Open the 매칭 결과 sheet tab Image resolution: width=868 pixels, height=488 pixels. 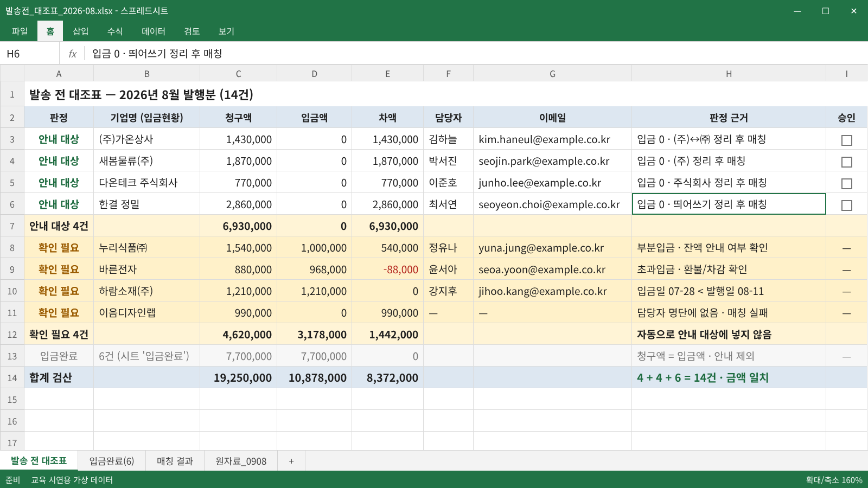pyautogui.click(x=175, y=461)
